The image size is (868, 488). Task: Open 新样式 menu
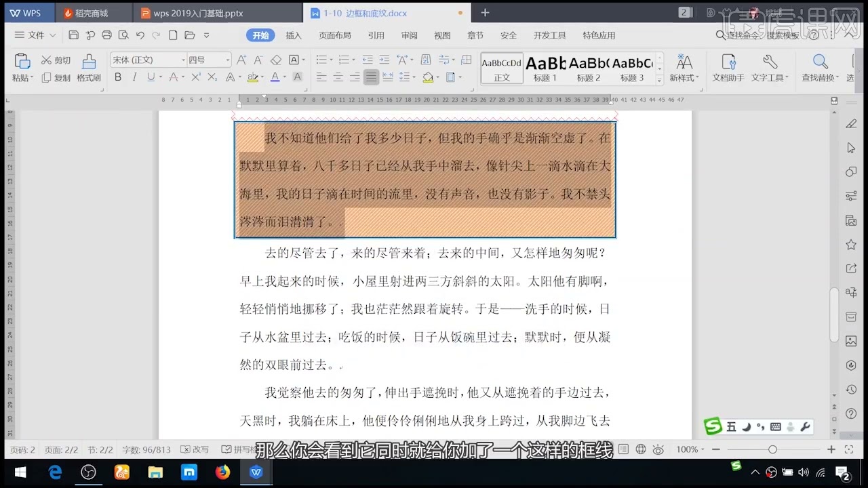click(684, 68)
